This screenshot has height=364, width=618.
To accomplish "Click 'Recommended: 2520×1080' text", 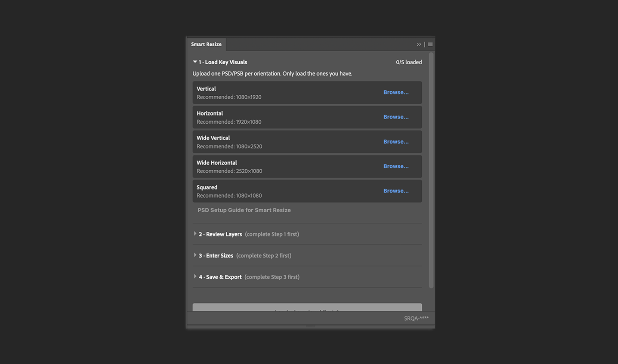I will pos(229,171).
